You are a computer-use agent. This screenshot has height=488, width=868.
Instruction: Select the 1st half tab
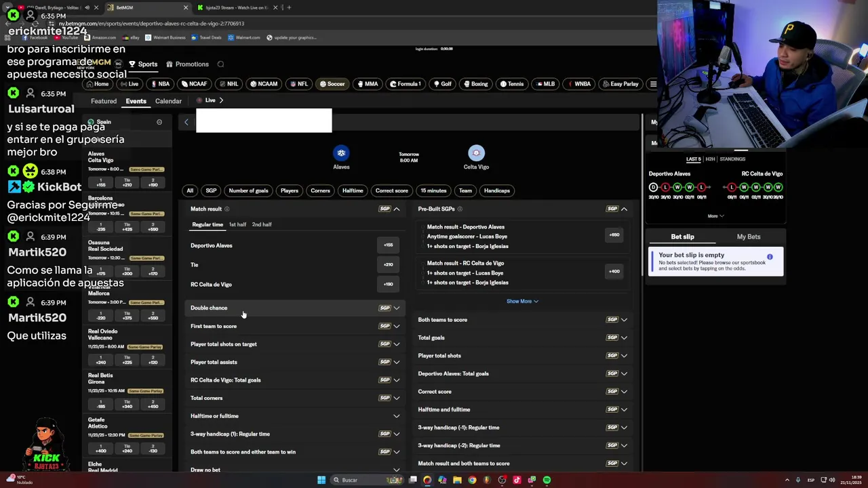tap(237, 224)
